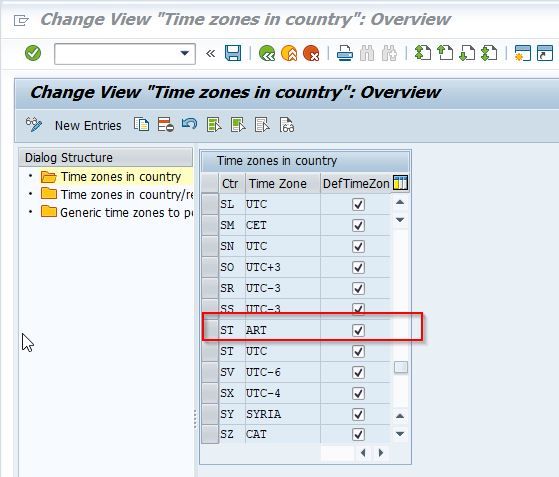Click the Time Zone column header

(x=283, y=184)
